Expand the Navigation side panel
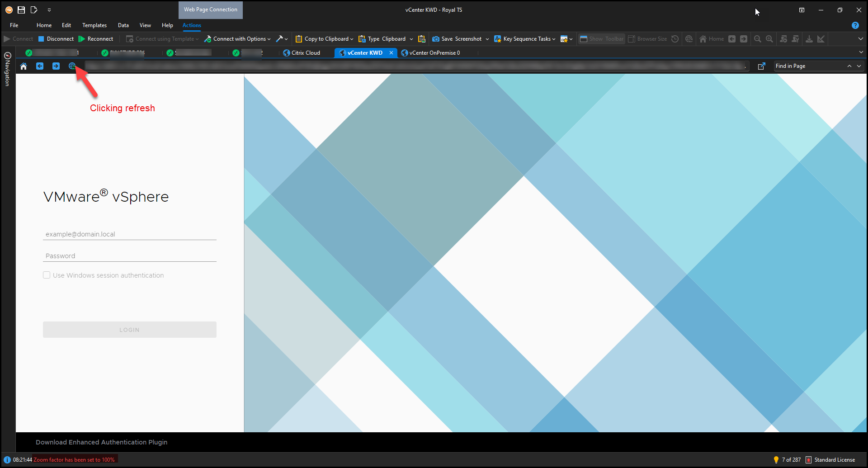868x468 pixels. click(x=7, y=69)
